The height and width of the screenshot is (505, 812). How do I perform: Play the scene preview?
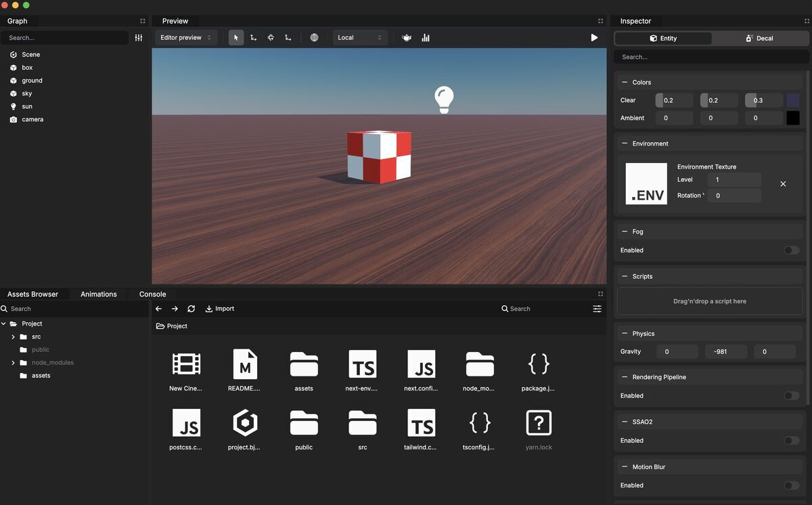(x=594, y=38)
